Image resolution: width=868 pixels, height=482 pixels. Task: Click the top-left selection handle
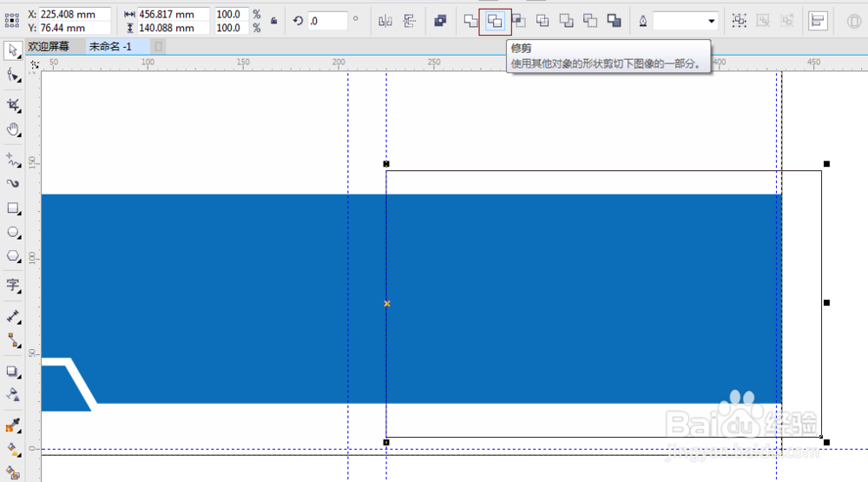point(386,164)
